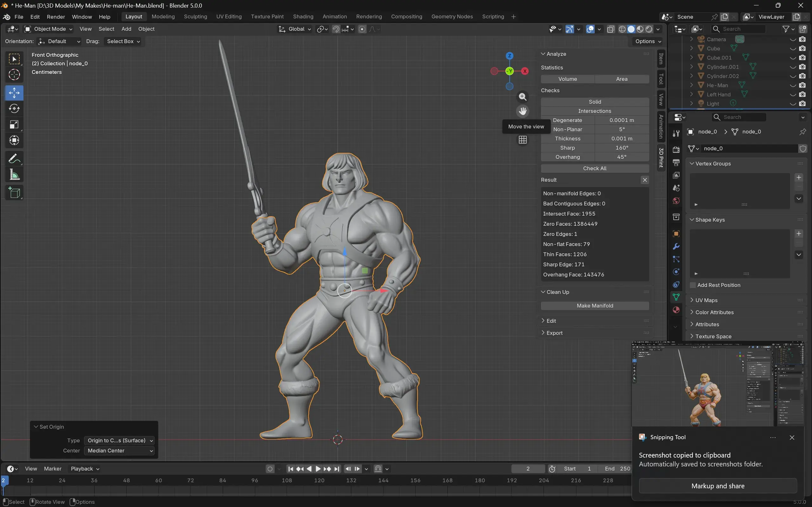
Task: Select the Measure tool
Action: 14,175
